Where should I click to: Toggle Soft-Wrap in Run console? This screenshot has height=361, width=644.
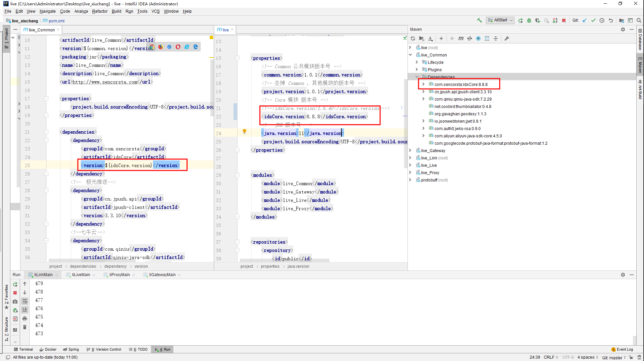point(25,301)
